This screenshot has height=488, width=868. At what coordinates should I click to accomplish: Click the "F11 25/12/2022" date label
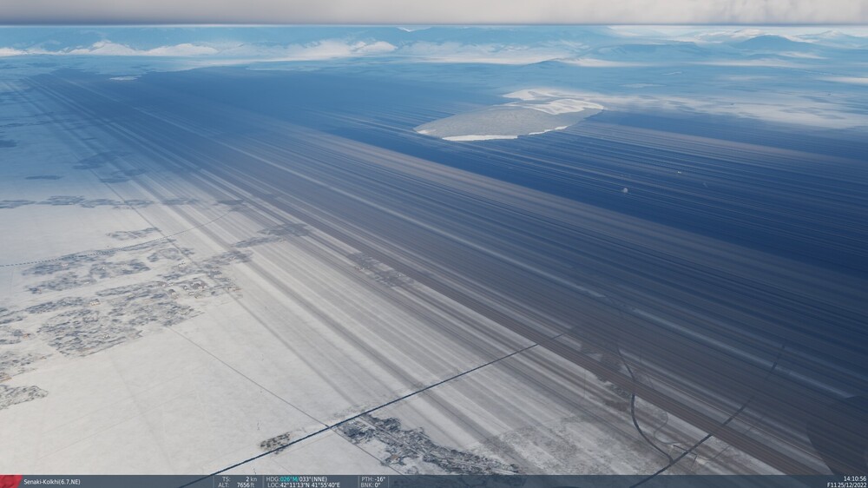coord(847,485)
